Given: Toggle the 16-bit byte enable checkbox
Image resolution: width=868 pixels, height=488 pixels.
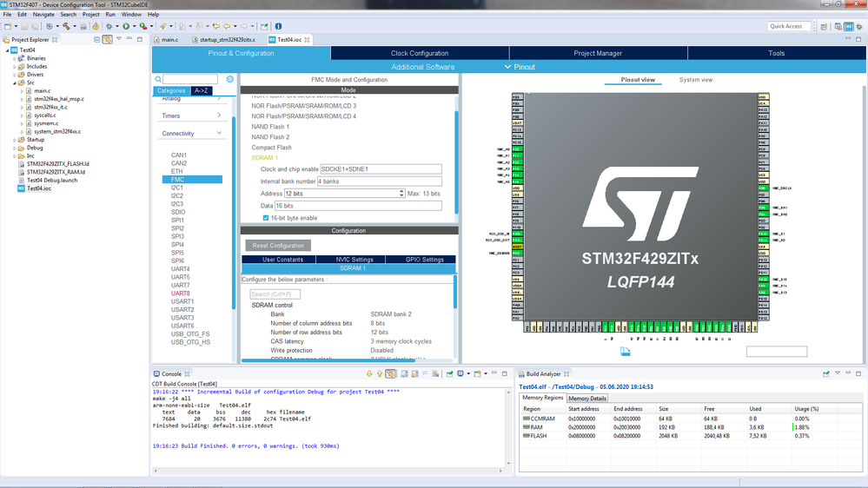Looking at the screenshot, I should 266,218.
